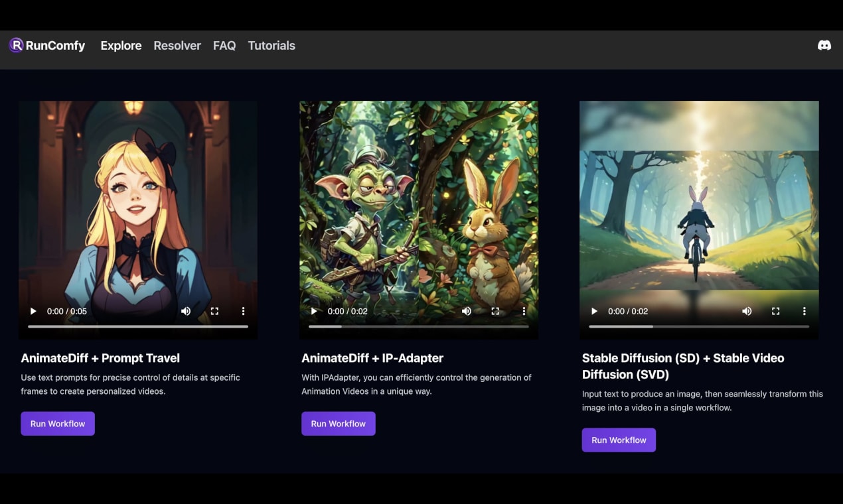This screenshot has height=504, width=843.
Task: Mute the IP-Adapter video volume
Action: pos(467,311)
